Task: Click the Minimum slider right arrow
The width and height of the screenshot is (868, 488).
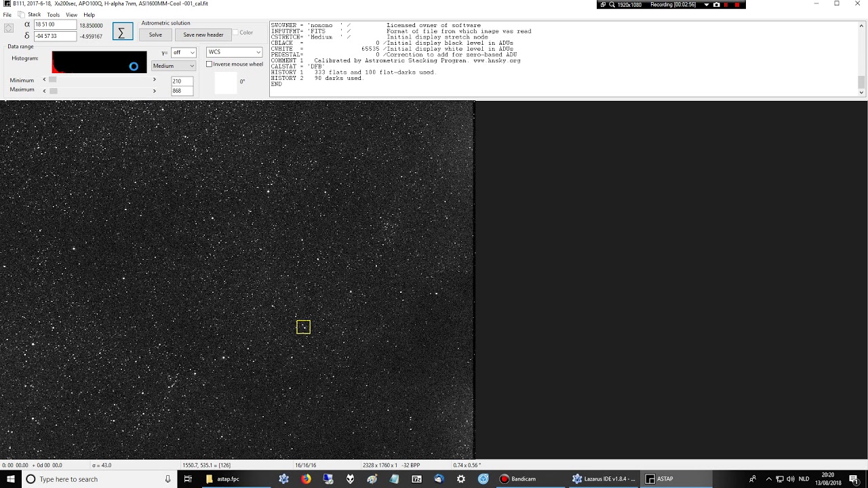Action: point(154,80)
